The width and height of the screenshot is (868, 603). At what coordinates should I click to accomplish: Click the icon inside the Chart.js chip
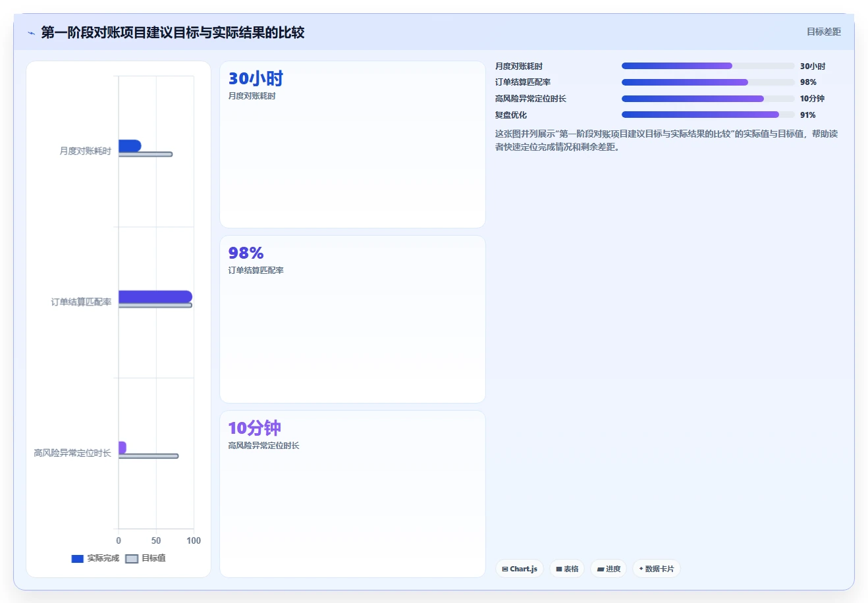(x=505, y=569)
